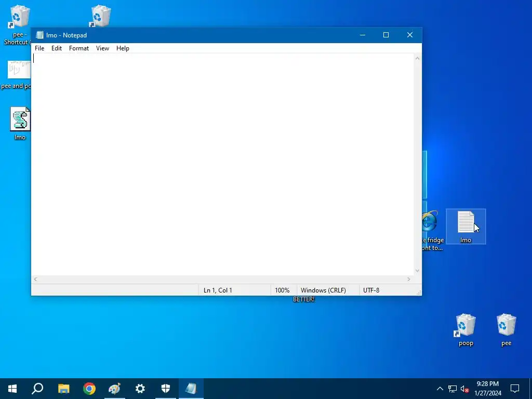Viewport: 532px width, 399px height.
Task: Open the Windows Start menu
Action: tap(12, 389)
